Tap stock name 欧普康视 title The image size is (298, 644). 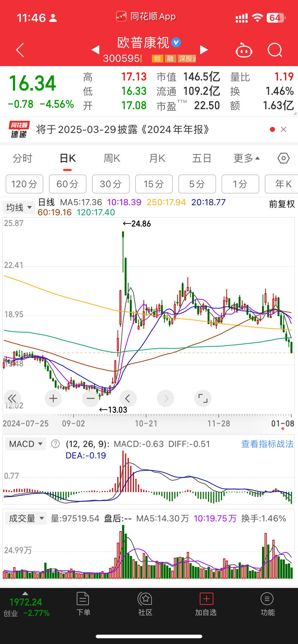point(143,43)
